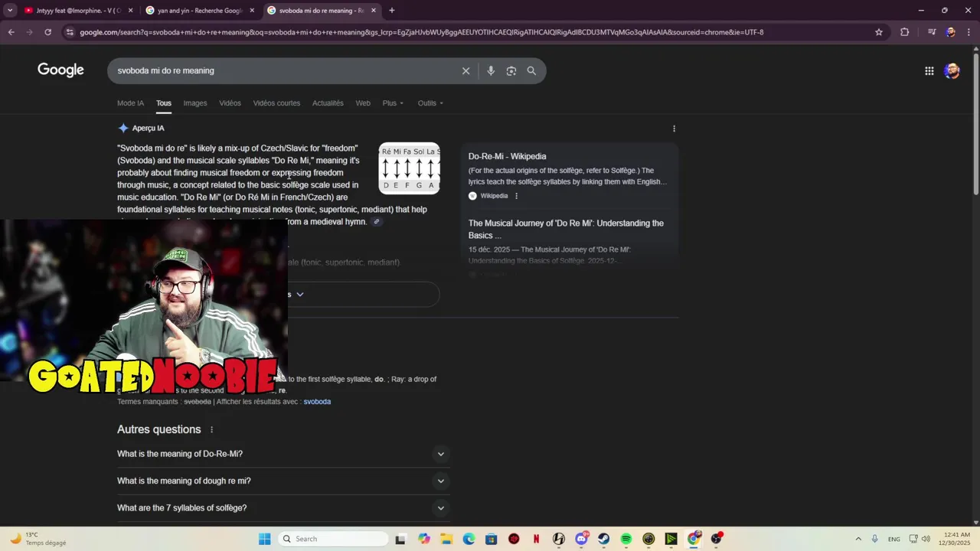
Task: Go to Google homepage via the logo
Action: (60, 70)
